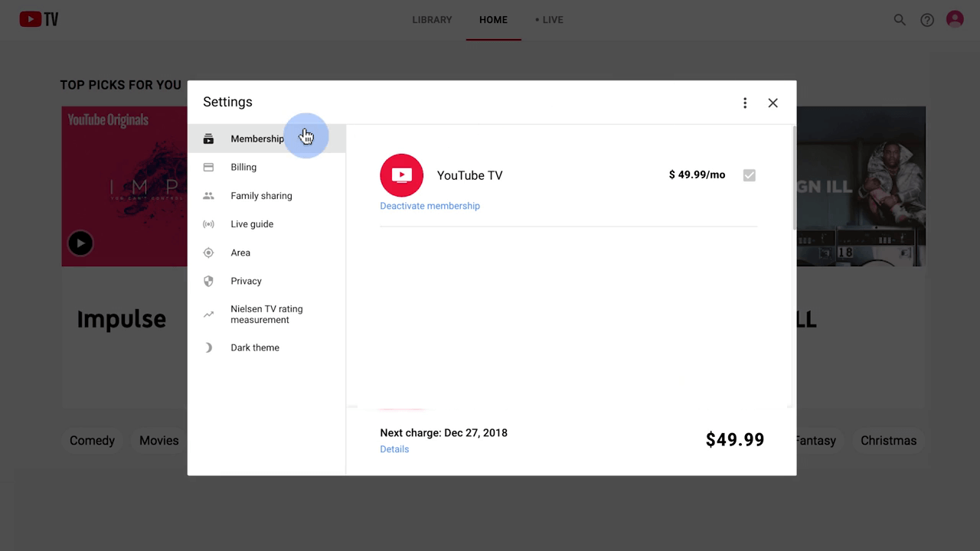Click the Deactivate membership link

point(430,206)
